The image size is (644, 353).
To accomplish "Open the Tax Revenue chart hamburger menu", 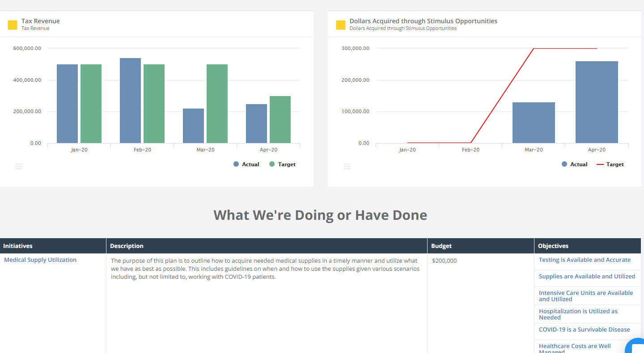I will coord(19,166).
